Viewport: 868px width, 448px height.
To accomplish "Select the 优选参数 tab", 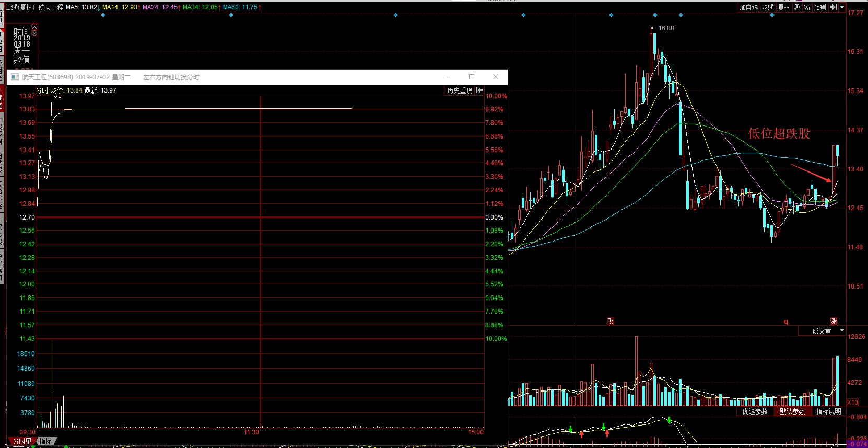I will click(755, 411).
